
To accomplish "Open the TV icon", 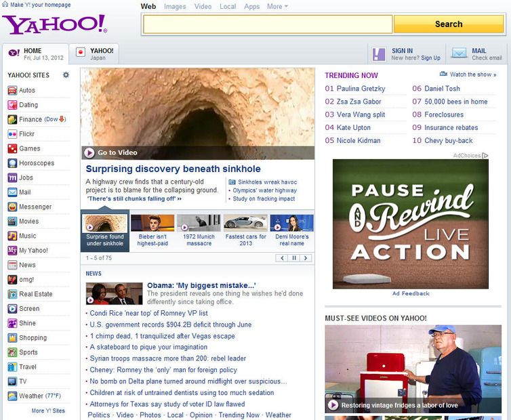I will [12, 381].
